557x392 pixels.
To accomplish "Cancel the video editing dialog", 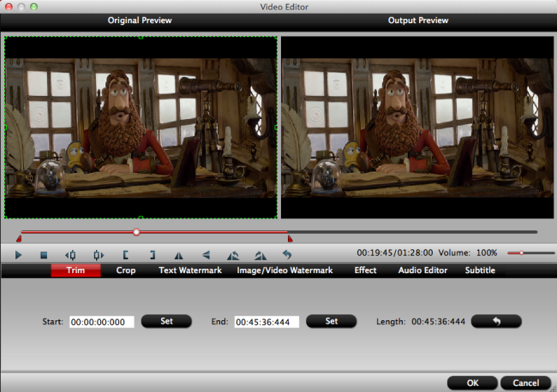I will pyautogui.click(x=526, y=383).
